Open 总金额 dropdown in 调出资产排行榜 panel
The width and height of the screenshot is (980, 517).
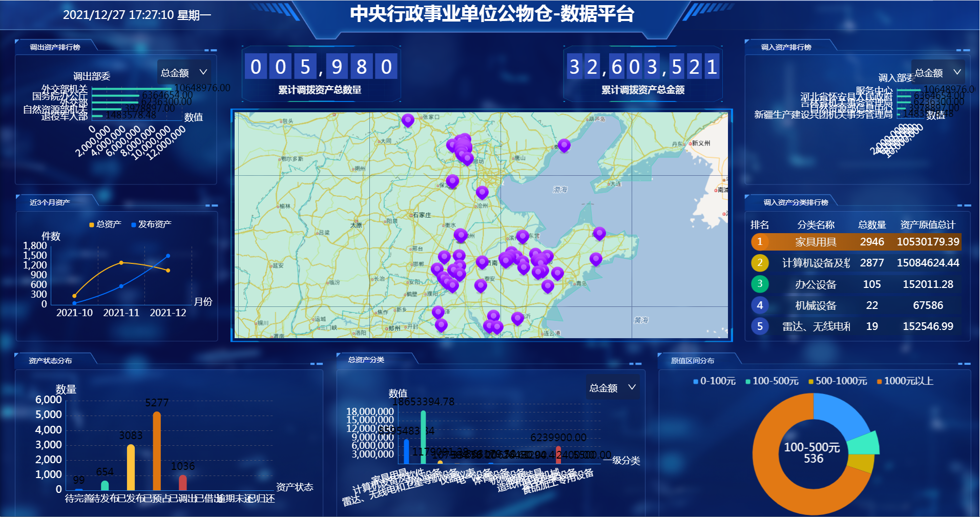pyautogui.click(x=184, y=73)
